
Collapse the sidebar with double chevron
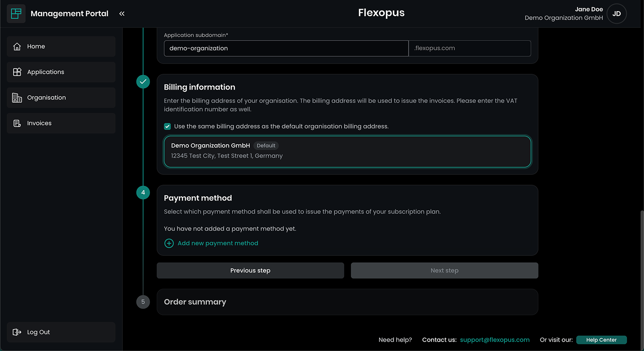tap(122, 14)
